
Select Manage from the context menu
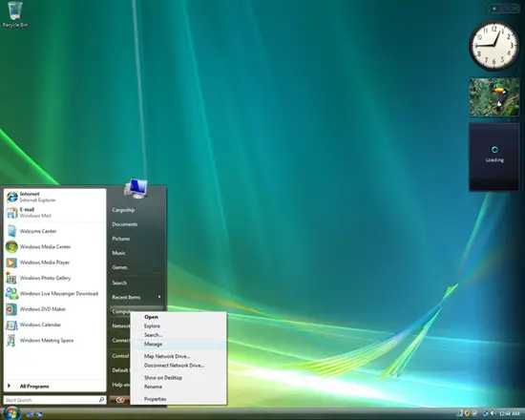click(178, 344)
